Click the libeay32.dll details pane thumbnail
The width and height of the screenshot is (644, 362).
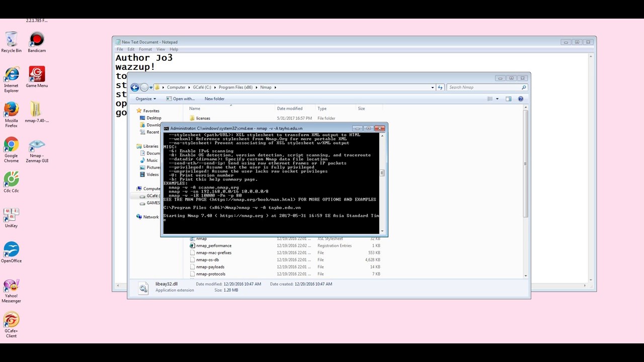pos(143,287)
